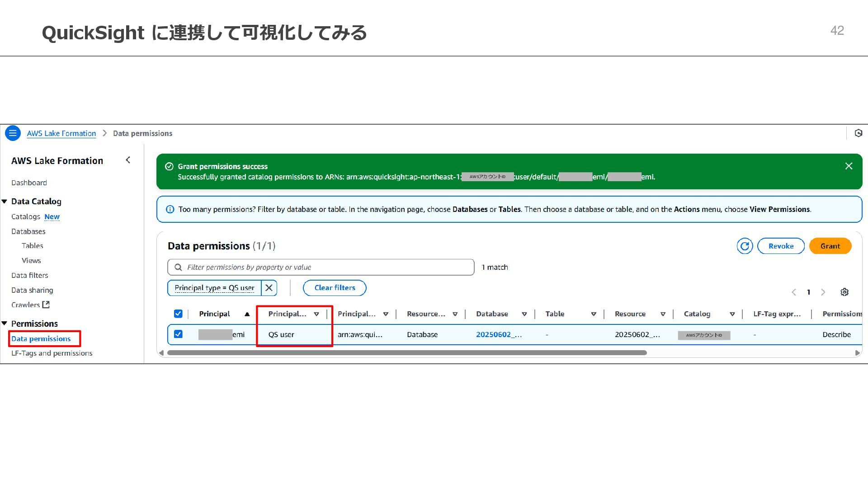
Task: Go to next page of permissions
Action: click(823, 292)
